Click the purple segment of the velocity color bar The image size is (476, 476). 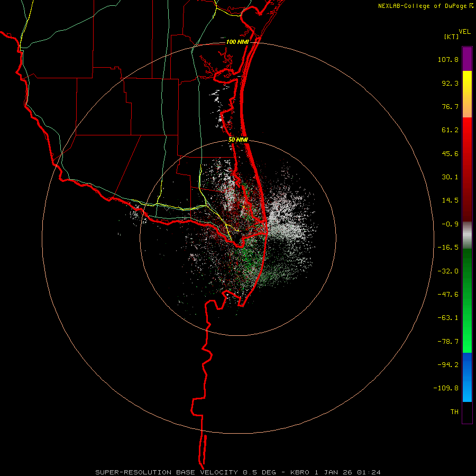pyautogui.click(x=467, y=59)
